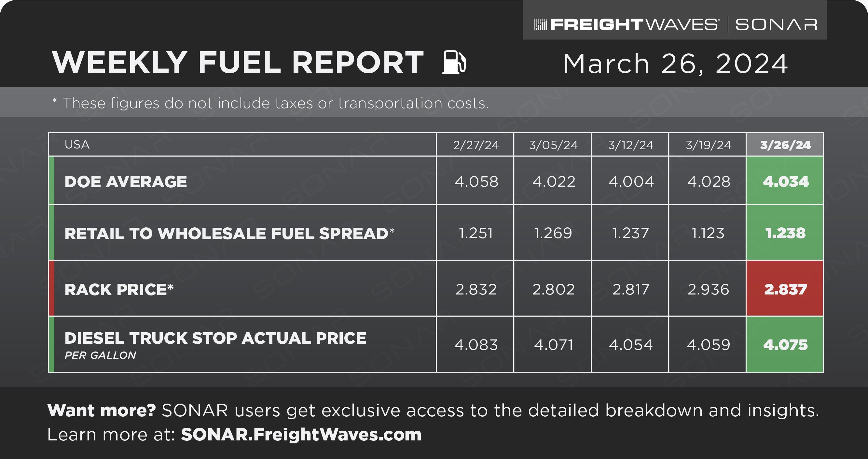Viewport: 868px width, 459px height.
Task: Click the FREIGHTWAVES wordmark logo
Action: [634, 25]
